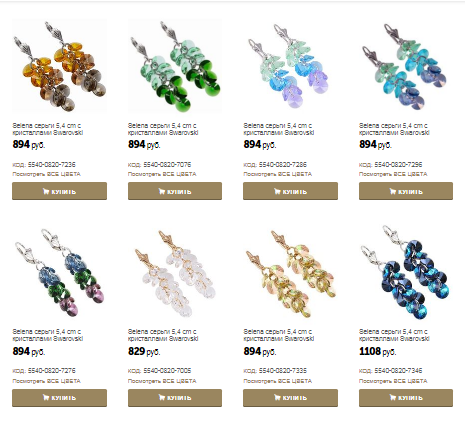Screen dimensions: 465x425
Task: View the clear white crystal earrings image
Action: [175, 273]
